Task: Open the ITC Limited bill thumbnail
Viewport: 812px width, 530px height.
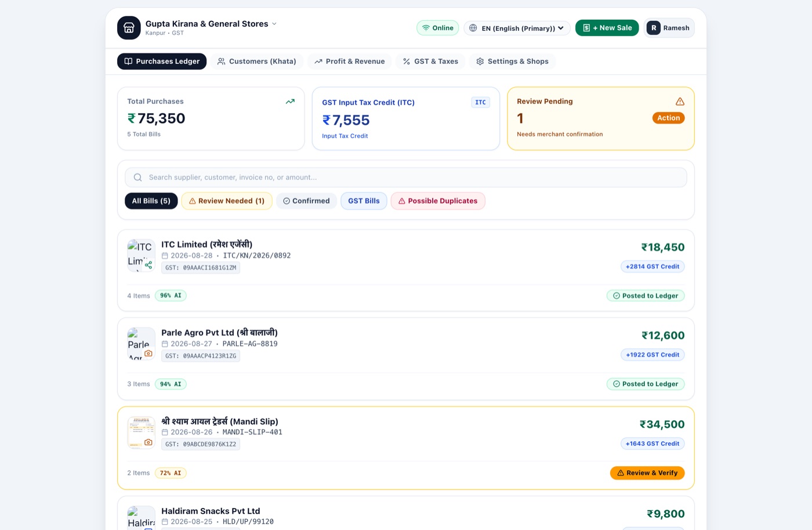Action: click(x=141, y=255)
